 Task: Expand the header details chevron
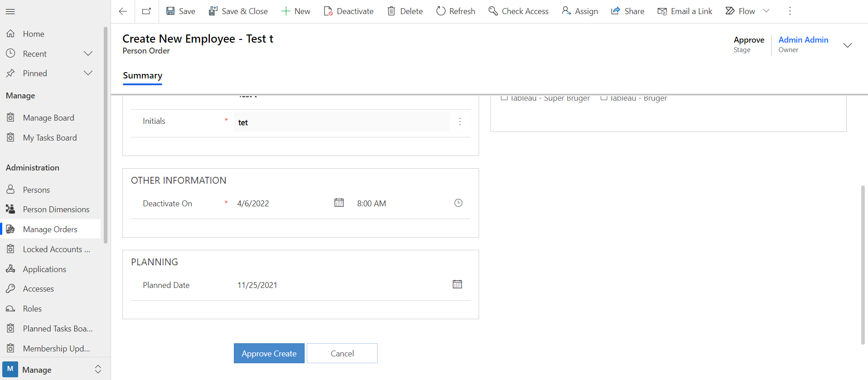tap(847, 45)
